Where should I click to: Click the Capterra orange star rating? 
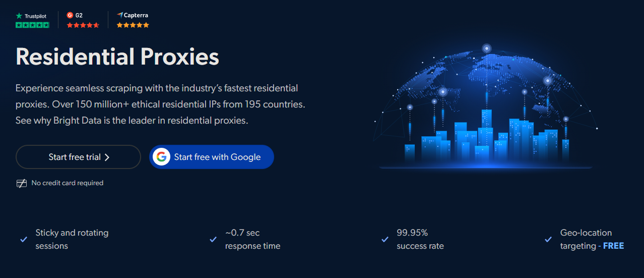[133, 25]
